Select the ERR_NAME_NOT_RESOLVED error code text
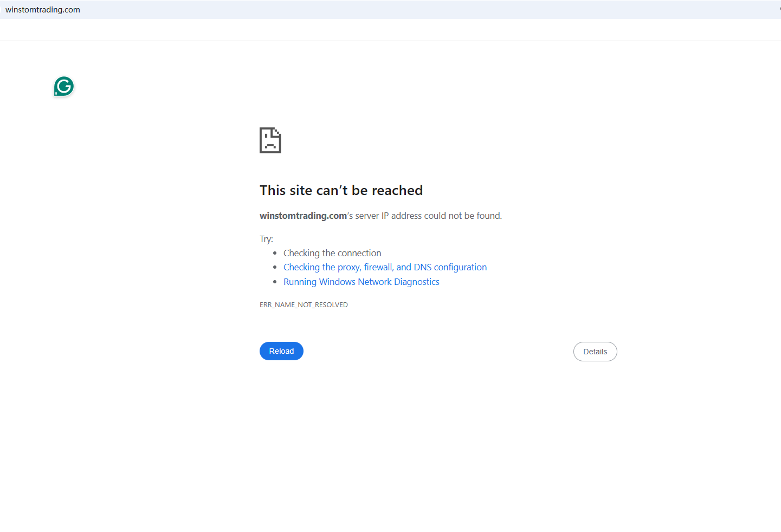Viewport: 781px width, 532px height. click(304, 305)
